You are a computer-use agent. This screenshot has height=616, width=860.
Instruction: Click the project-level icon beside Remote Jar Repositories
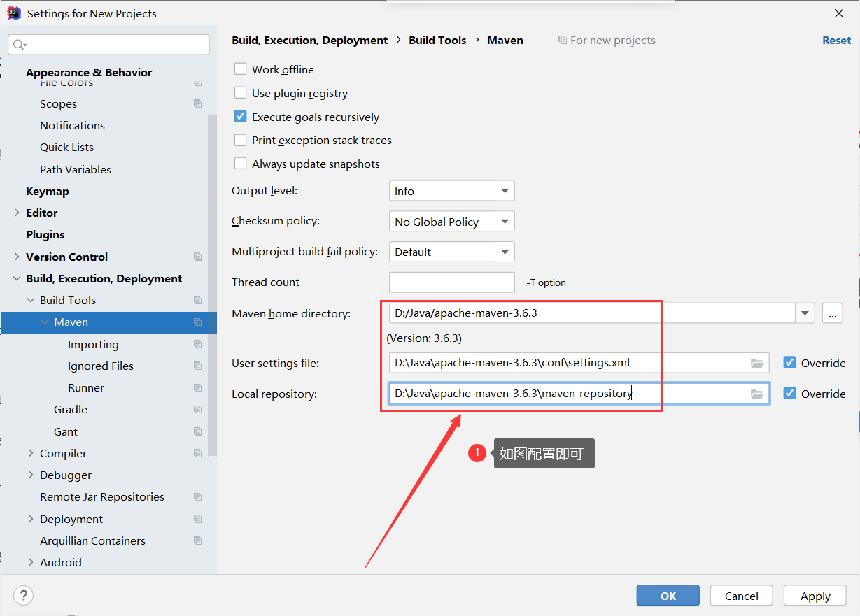[x=198, y=496]
